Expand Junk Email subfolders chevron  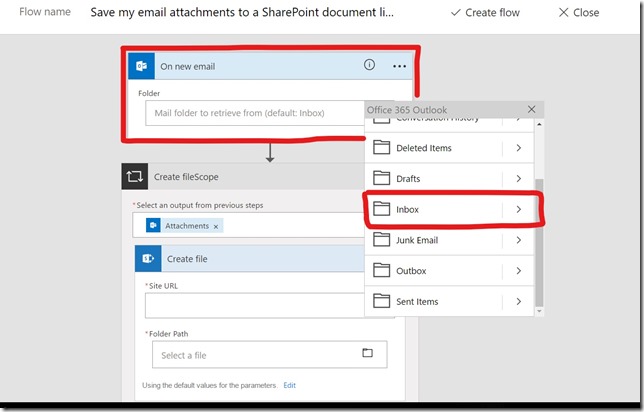(x=519, y=240)
